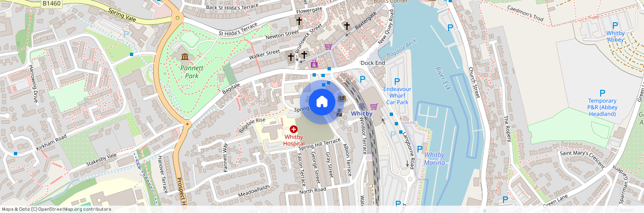
Task: Select the St Hilda's Terrace label
Action: point(238,29)
